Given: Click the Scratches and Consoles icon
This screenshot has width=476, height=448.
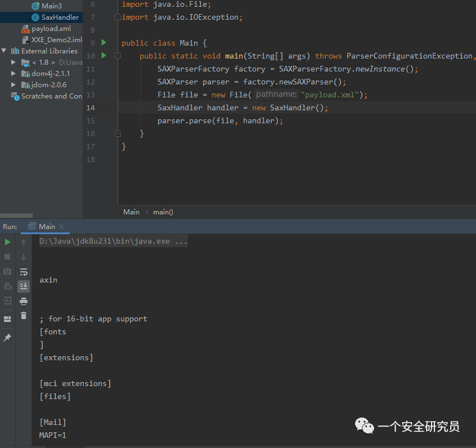Looking at the screenshot, I should pos(15,96).
